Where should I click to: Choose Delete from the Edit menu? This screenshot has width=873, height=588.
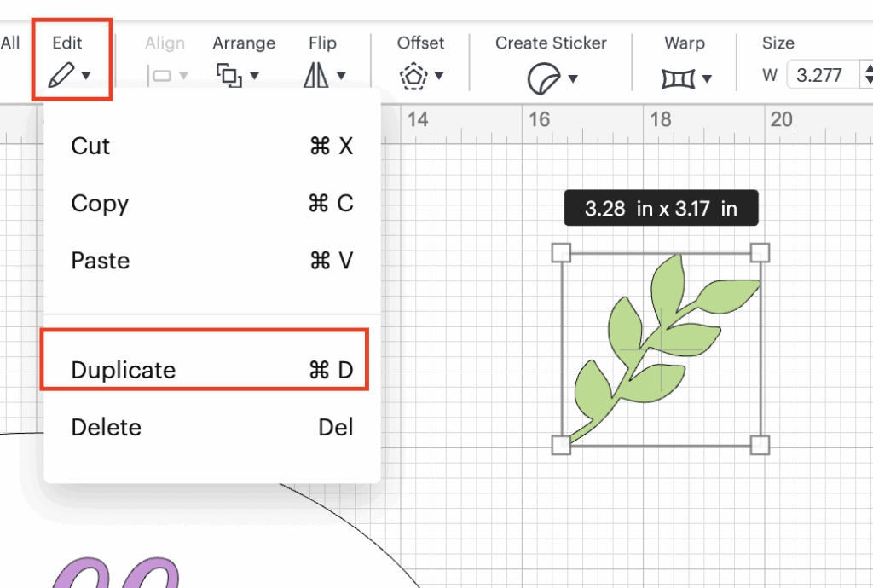(x=107, y=427)
